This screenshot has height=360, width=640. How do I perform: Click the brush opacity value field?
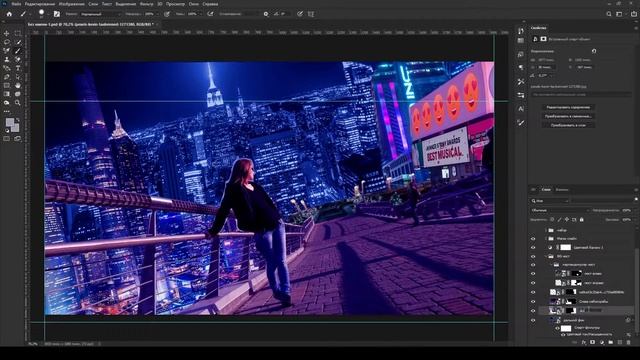tap(150, 14)
